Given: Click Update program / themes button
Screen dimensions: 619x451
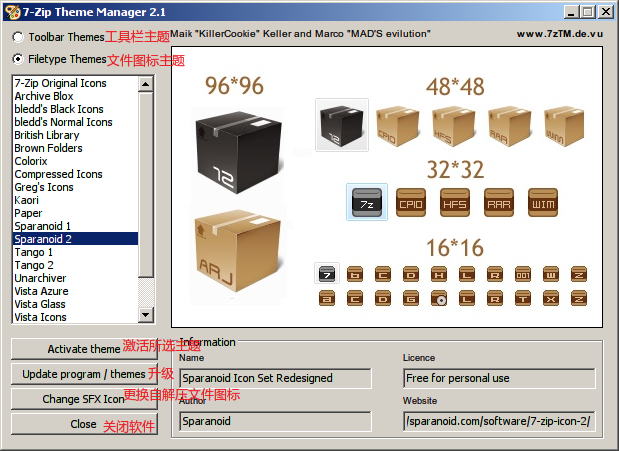Looking at the screenshot, I should tap(84, 374).
